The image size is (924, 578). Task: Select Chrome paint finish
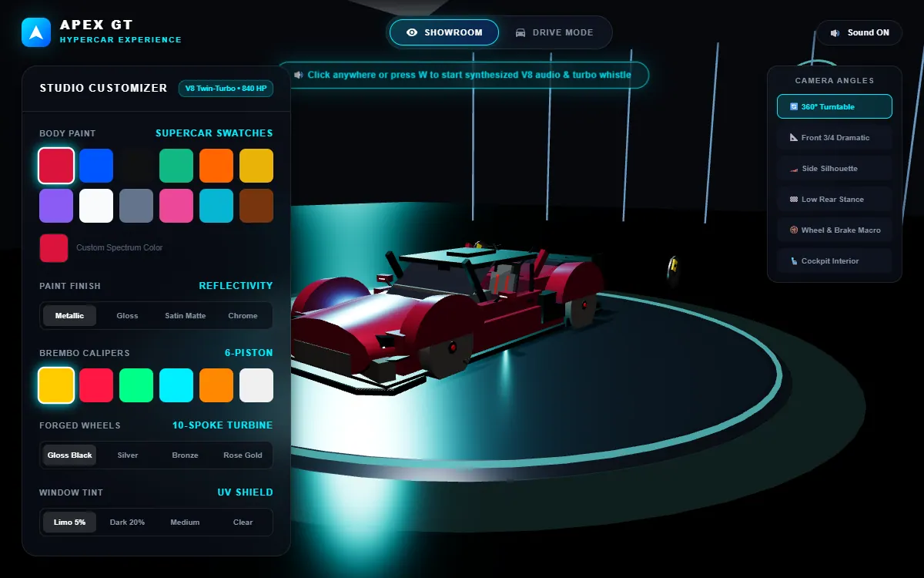[x=243, y=315]
